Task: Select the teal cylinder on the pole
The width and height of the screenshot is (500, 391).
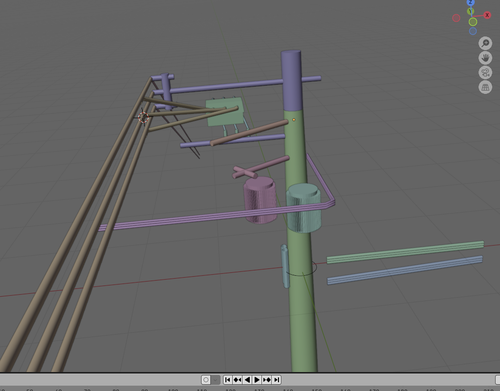Action: pyautogui.click(x=304, y=207)
